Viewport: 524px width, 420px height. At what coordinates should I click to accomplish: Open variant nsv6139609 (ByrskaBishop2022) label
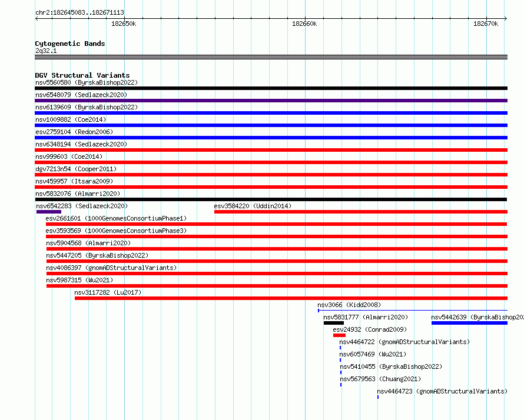tap(87, 107)
